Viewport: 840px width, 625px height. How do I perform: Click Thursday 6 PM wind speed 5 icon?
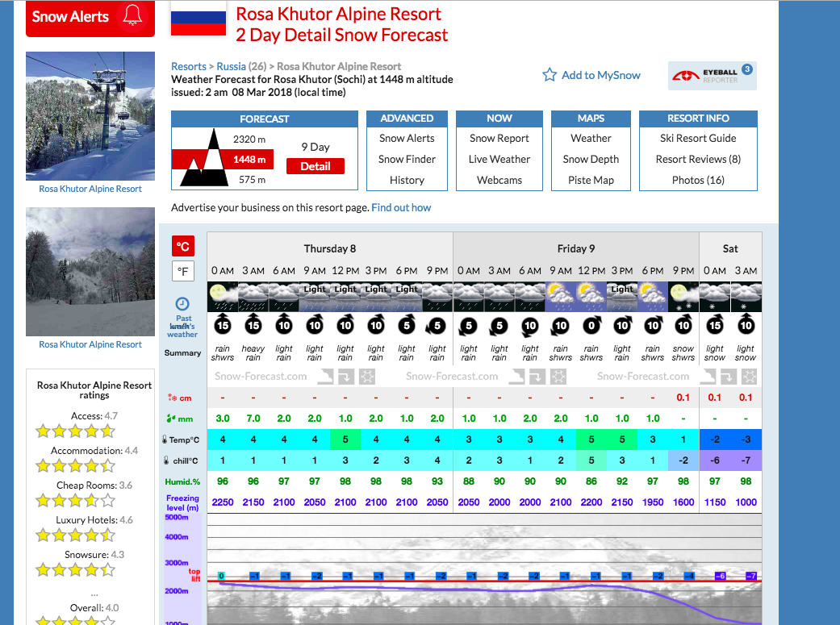coord(407,324)
